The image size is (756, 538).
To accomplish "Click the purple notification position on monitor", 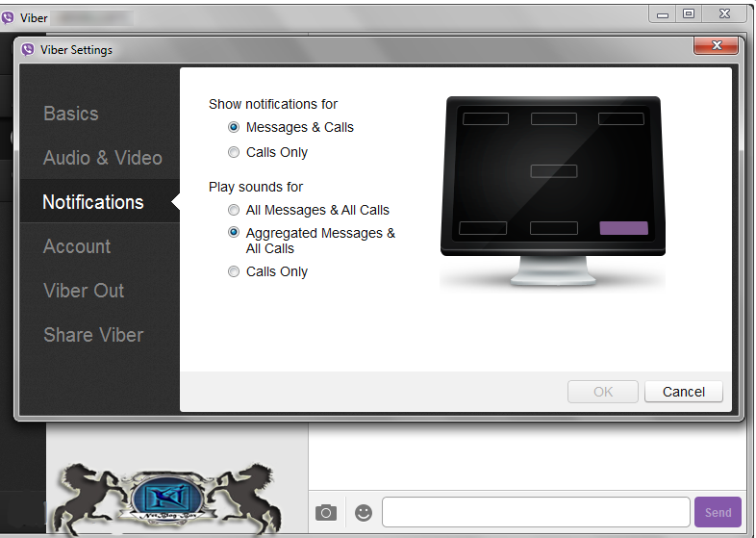I will coord(623,228).
